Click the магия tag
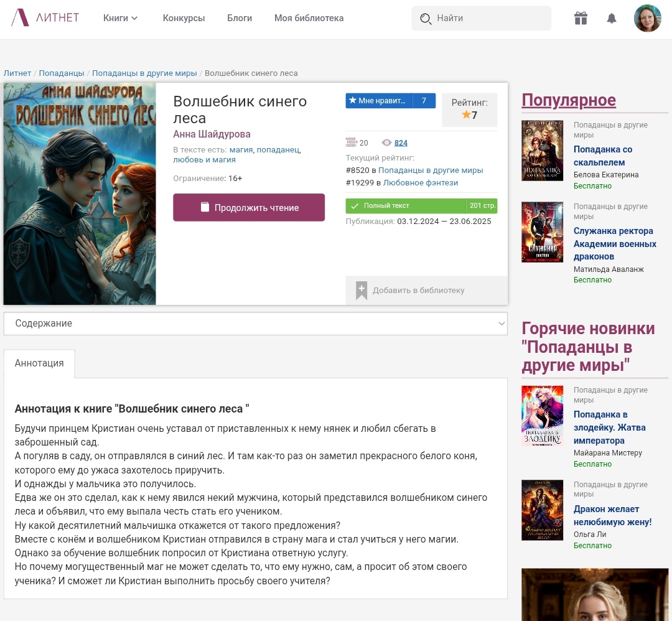This screenshot has width=672, height=621. pyautogui.click(x=241, y=149)
